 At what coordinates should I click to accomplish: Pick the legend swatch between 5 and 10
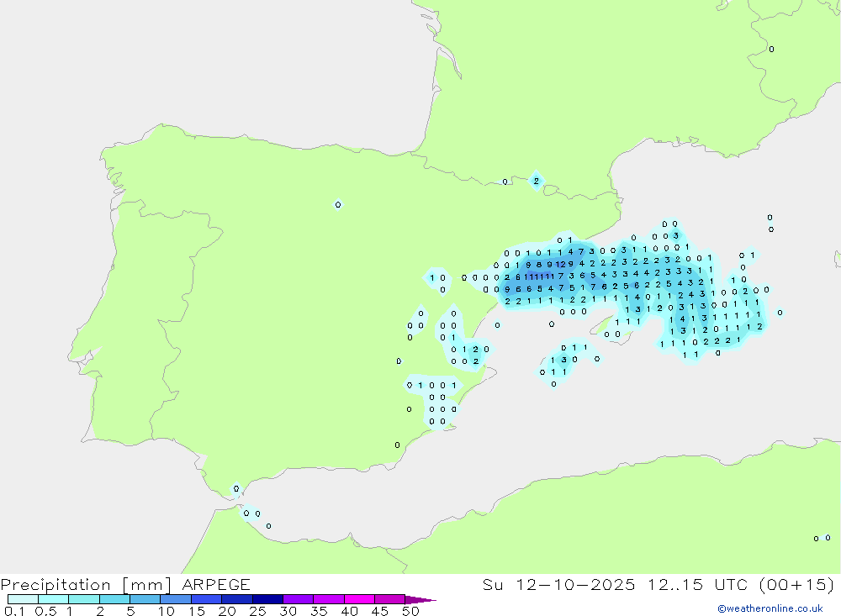point(145,599)
